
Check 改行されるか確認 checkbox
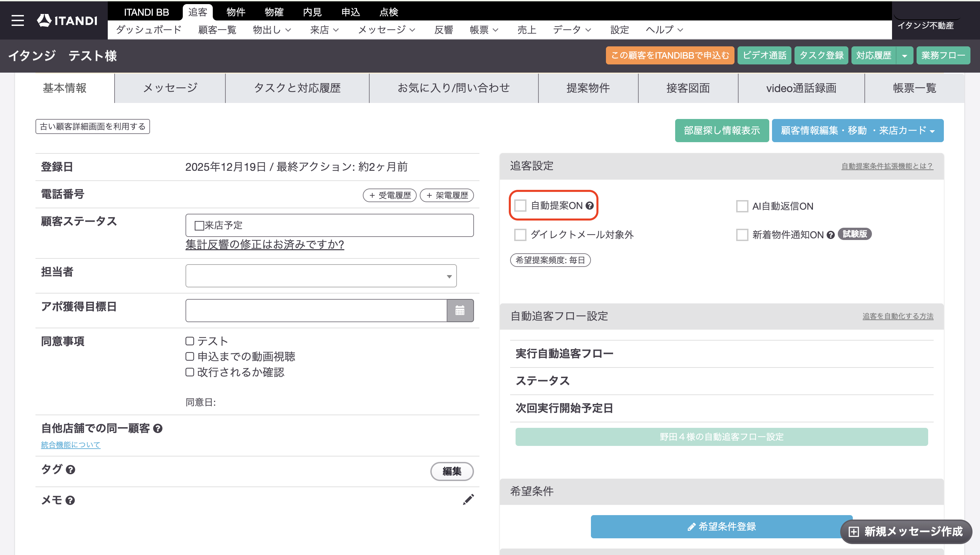point(190,372)
